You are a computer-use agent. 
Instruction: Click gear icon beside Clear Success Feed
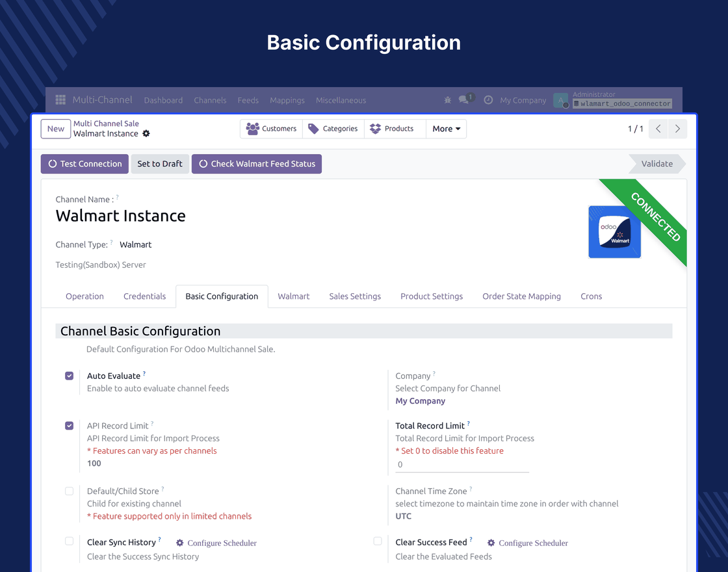(x=491, y=543)
